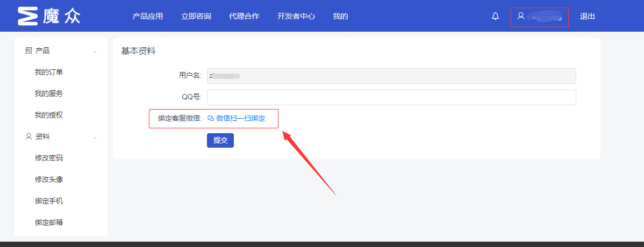This screenshot has width=644, height=247.
Task: Click the user avatar icon in header
Action: click(520, 16)
